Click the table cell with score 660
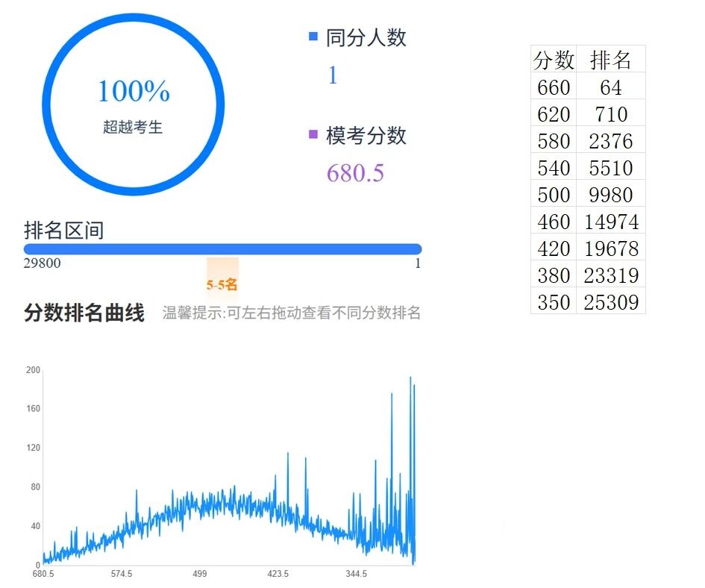This screenshot has height=588, width=705. (554, 87)
